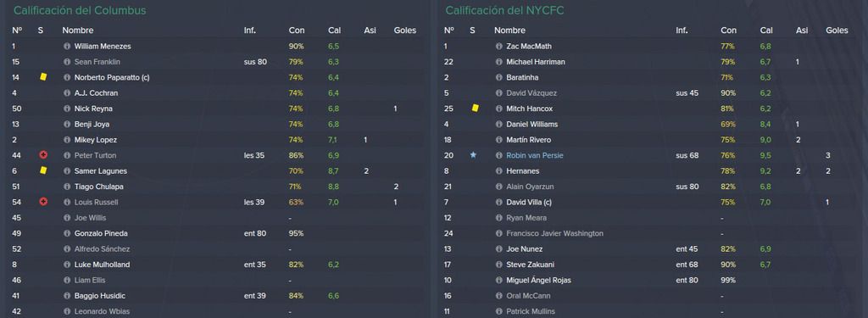Click the info icon beside William Menezes

(x=67, y=47)
